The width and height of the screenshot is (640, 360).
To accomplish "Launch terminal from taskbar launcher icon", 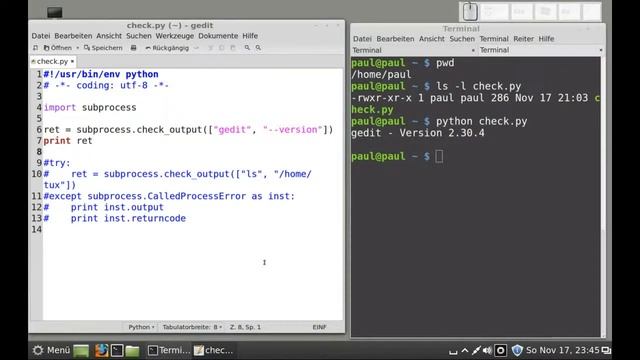I will pos(117,350).
